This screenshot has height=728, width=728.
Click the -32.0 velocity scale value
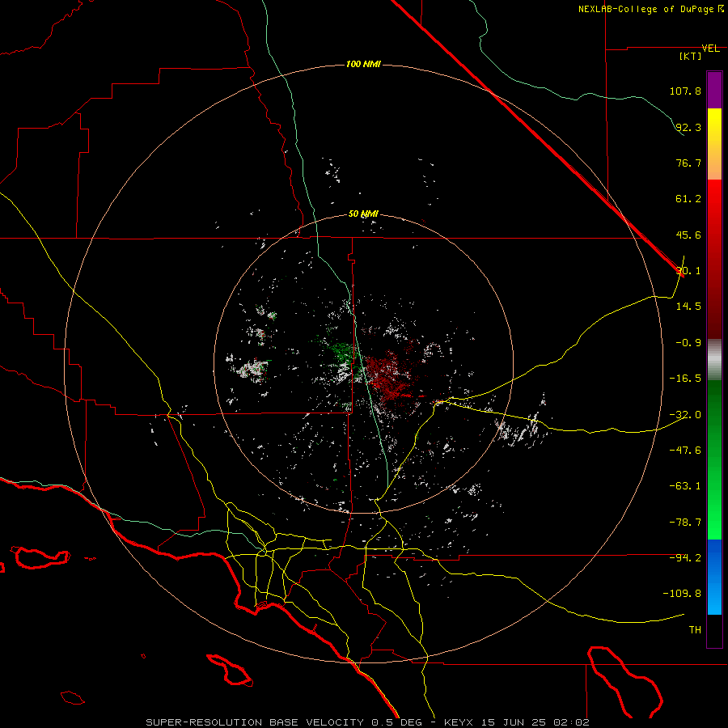click(685, 415)
